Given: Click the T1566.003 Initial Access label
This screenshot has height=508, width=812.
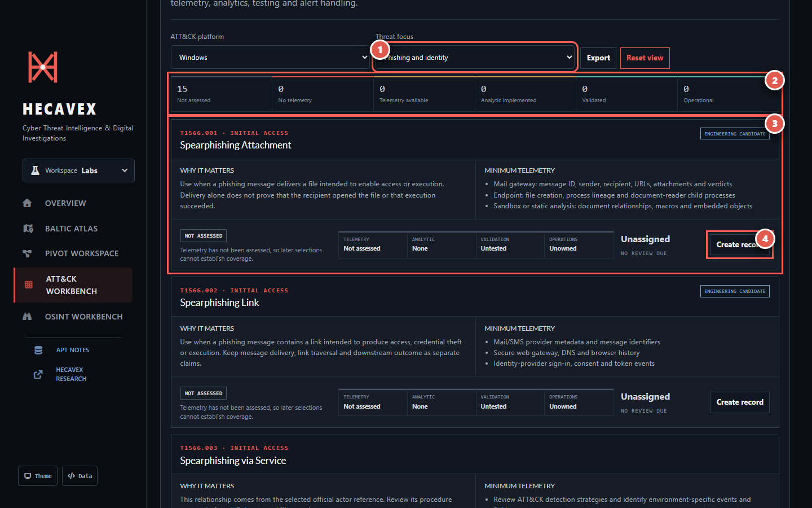Looking at the screenshot, I should click(234, 448).
